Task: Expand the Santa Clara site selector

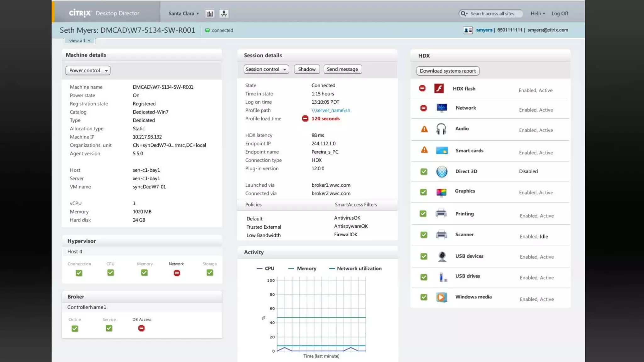Action: pos(184,14)
